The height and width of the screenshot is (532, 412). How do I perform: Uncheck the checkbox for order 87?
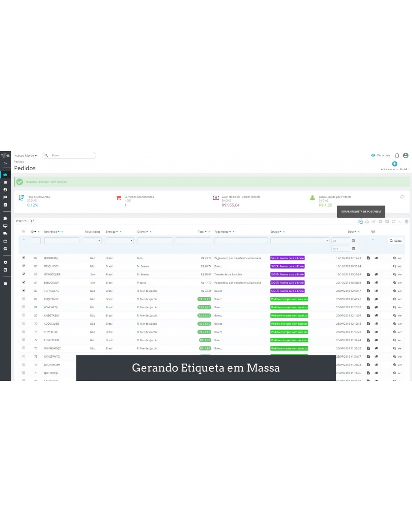[24, 258]
